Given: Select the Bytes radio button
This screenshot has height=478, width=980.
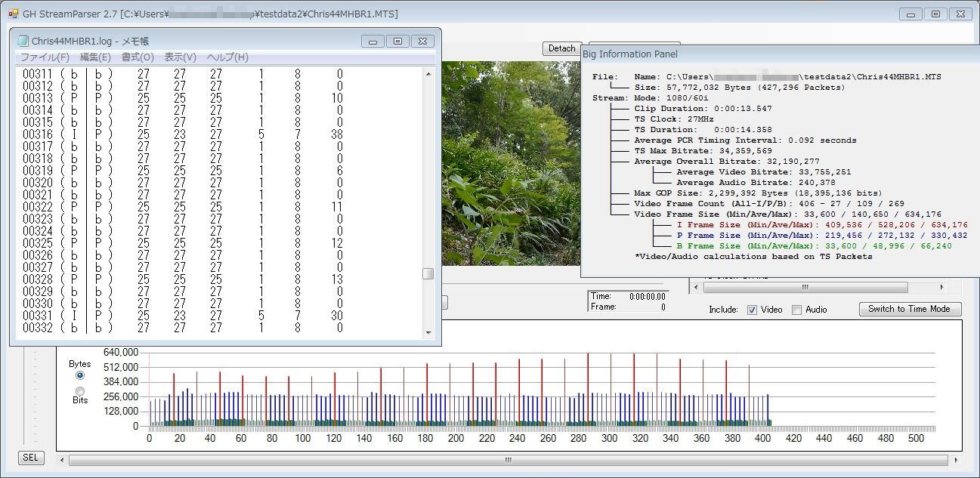Looking at the screenshot, I should tap(80, 375).
